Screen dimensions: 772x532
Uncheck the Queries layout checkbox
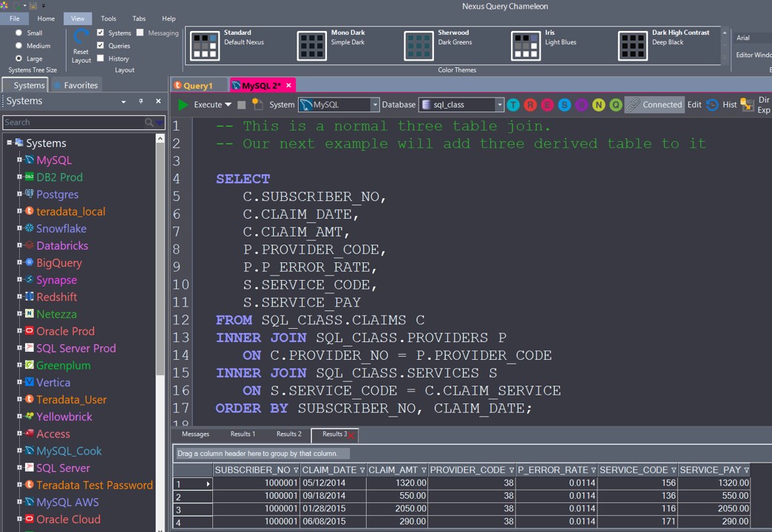tap(101, 46)
